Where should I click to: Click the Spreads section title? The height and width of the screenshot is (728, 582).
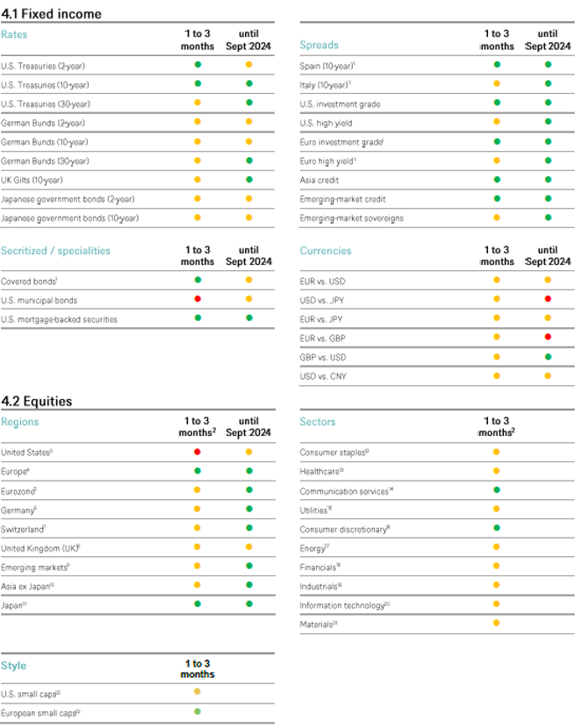point(319,45)
